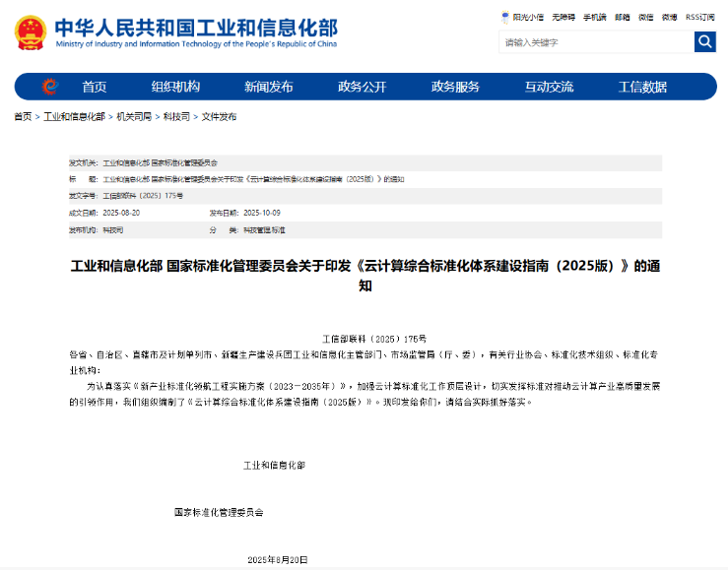Click 工业和信息化部 in the breadcrumb
The width and height of the screenshot is (728, 570).
(x=74, y=117)
